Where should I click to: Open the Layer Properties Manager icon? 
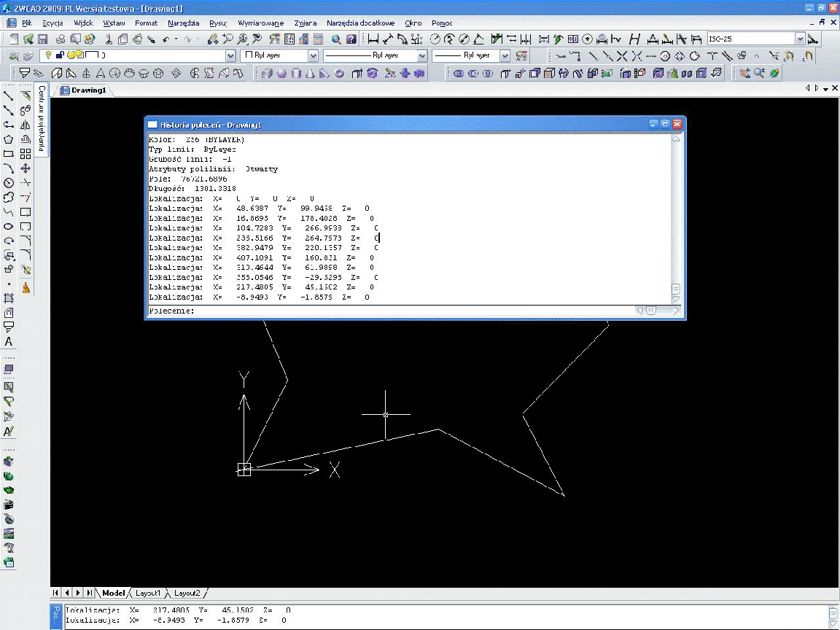click(15, 55)
